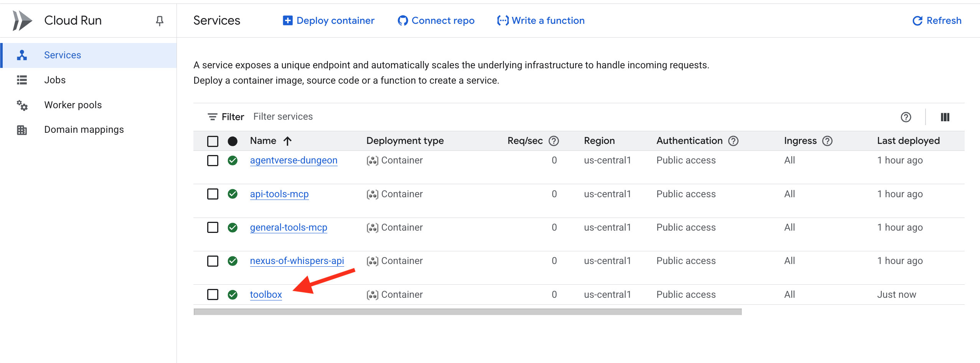This screenshot has height=363, width=980.
Task: Sort services by Name column arrow
Action: 287,141
